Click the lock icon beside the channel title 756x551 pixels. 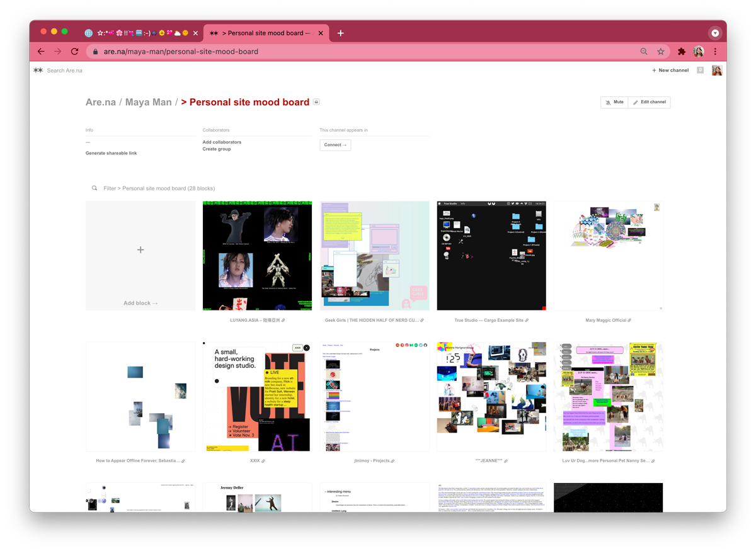point(316,101)
